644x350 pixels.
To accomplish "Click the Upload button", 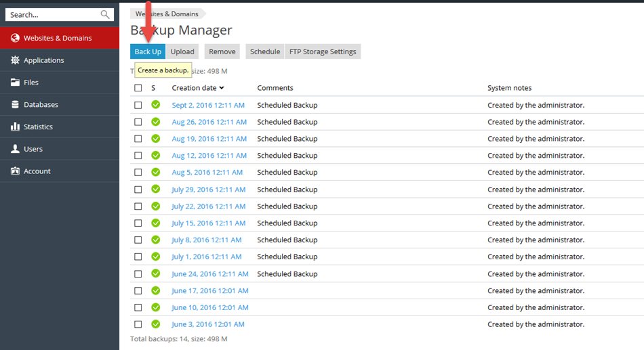I will coord(182,51).
